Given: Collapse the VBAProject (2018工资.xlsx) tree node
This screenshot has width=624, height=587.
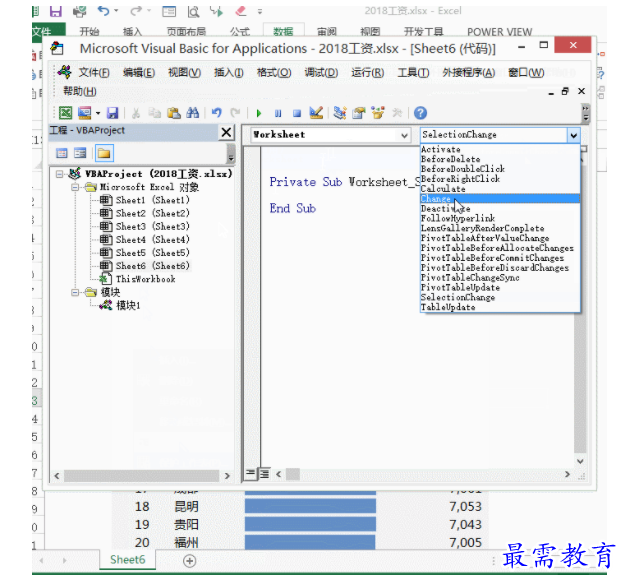Looking at the screenshot, I should click(x=60, y=174).
